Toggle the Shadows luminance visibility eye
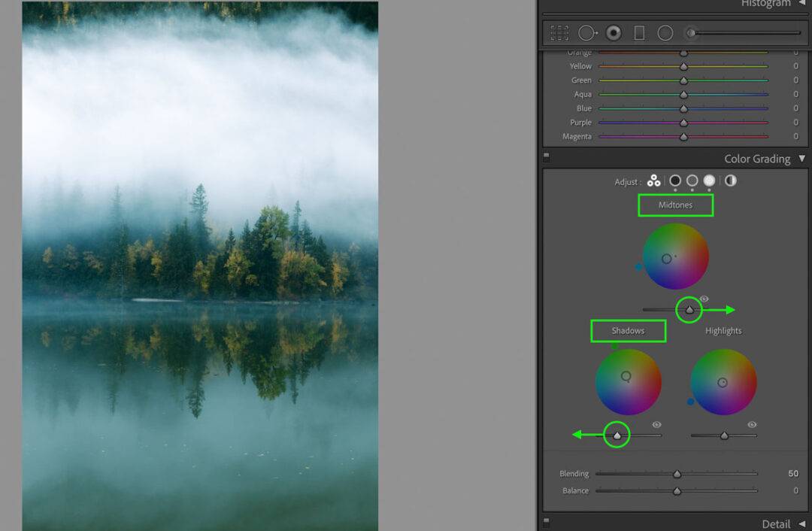The image size is (812, 531). [x=656, y=425]
